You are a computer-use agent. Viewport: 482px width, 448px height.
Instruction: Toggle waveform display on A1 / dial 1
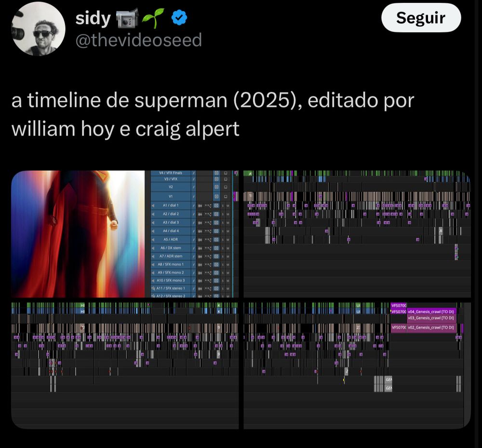pyautogui.click(x=200, y=205)
